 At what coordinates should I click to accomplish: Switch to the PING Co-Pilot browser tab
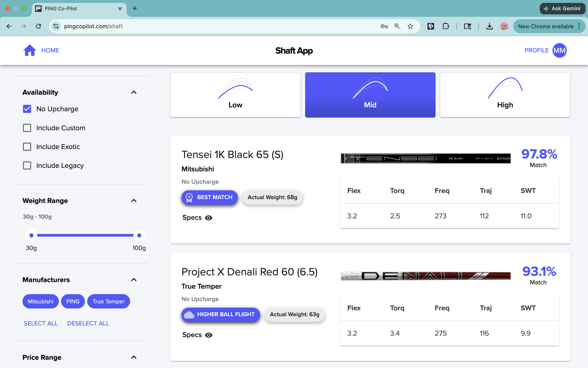79,9
